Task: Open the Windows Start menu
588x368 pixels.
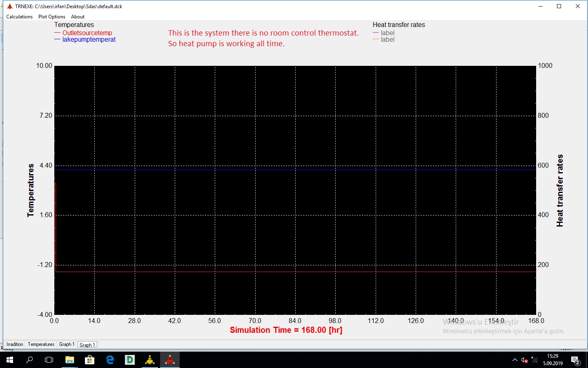Action: pyautogui.click(x=10, y=360)
